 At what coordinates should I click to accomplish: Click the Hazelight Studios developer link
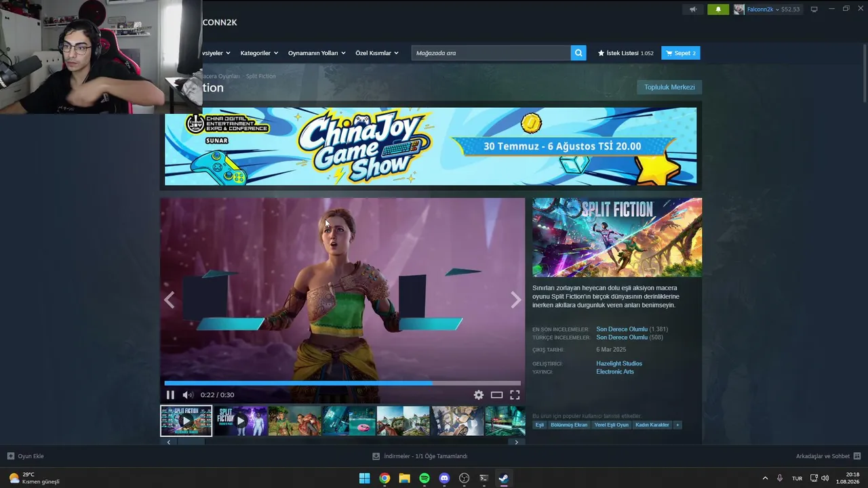(x=619, y=364)
